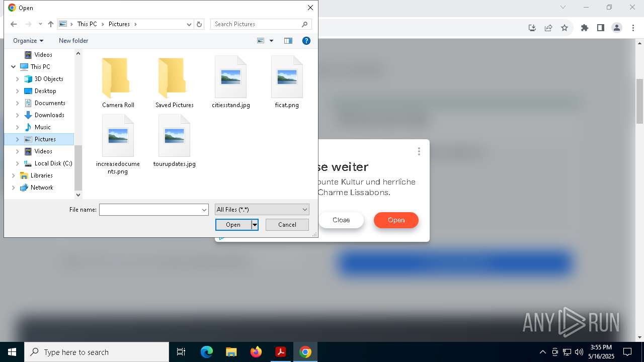Open Task View on taskbar
Image resolution: width=644 pixels, height=362 pixels.
point(181,352)
